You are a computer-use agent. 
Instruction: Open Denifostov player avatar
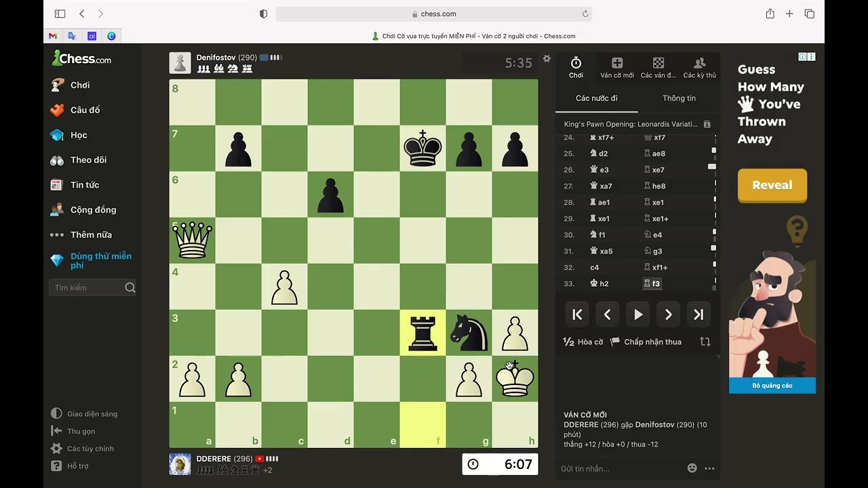pos(180,63)
